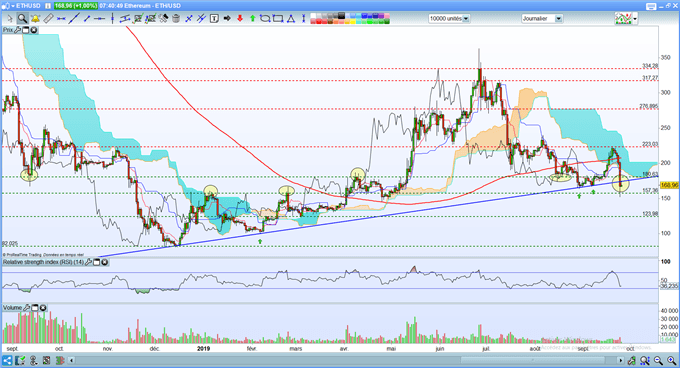The width and height of the screenshot is (680, 368).
Task: Click the trash bin delete-objects icon
Action: coord(176,19)
